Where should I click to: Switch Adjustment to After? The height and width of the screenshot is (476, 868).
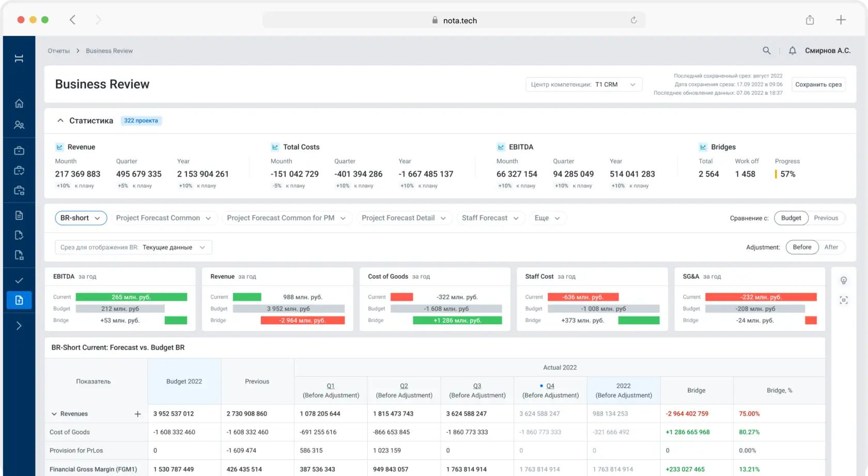tap(831, 247)
